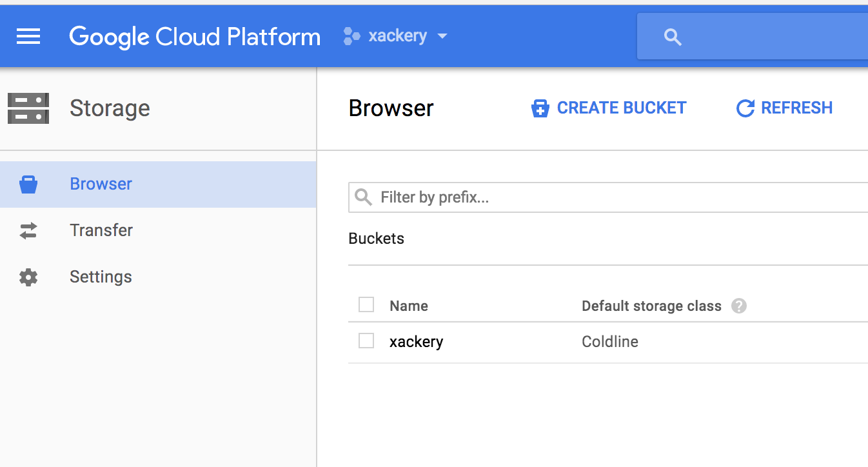The image size is (868, 467).
Task: Click the Storage server icon
Action: 28,108
